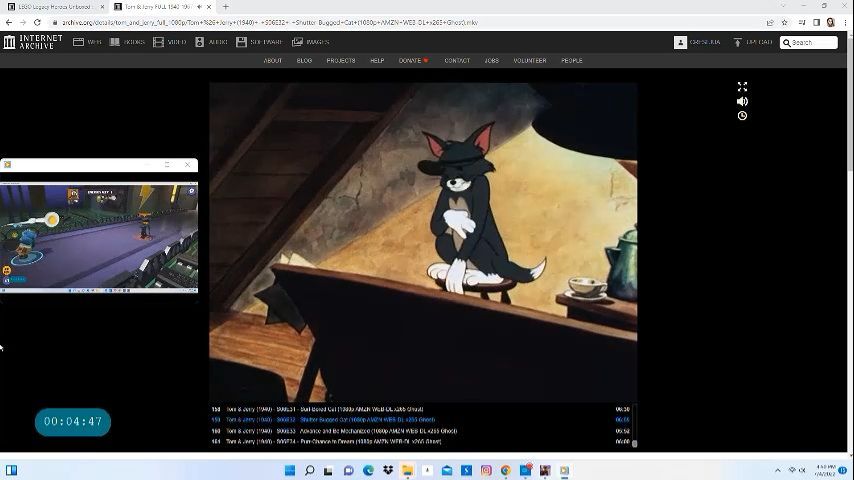Open the Projects link
The height and width of the screenshot is (480, 854).
point(341,60)
